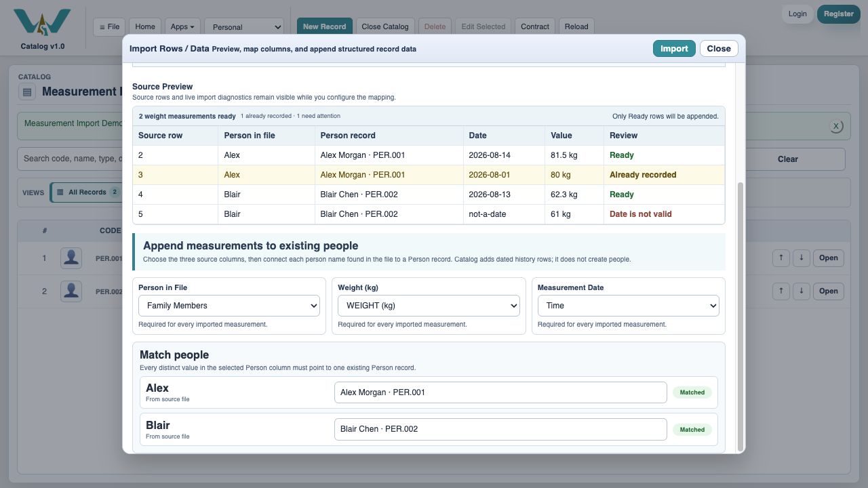The height and width of the screenshot is (488, 868).
Task: Close the Import Rows dialog
Action: [x=719, y=49]
